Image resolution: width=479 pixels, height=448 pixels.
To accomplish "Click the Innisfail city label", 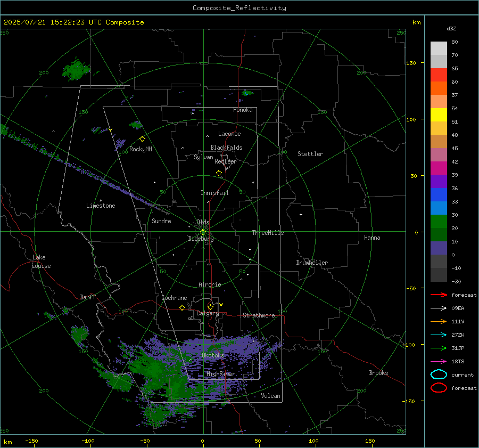I will pos(214,193).
